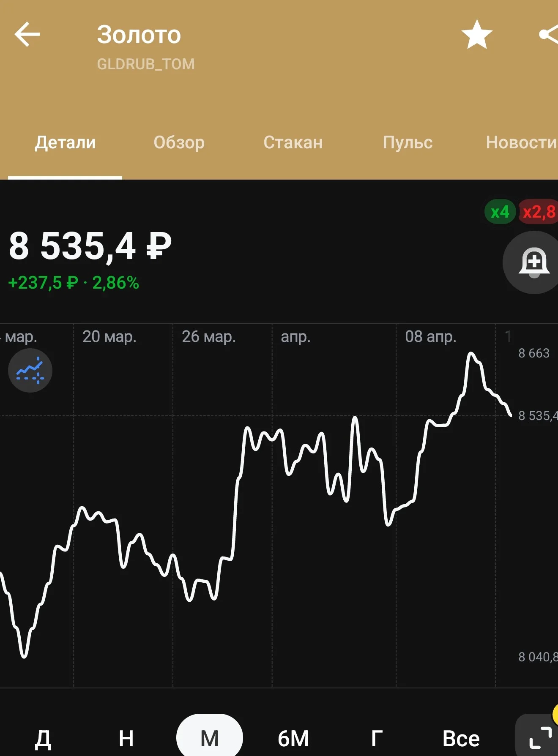The height and width of the screenshot is (756, 558).
Task: Open the share icon
Action: 549,34
